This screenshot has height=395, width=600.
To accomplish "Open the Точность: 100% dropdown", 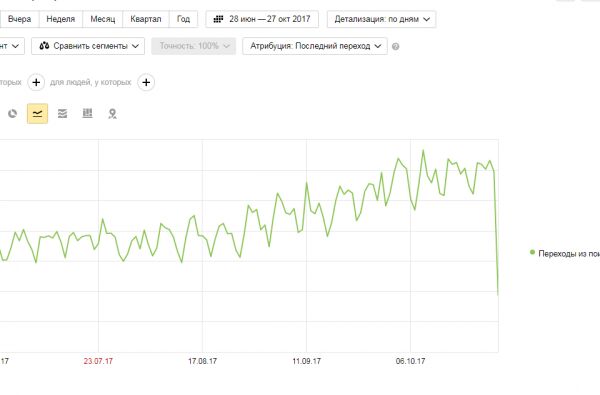I will coord(194,46).
